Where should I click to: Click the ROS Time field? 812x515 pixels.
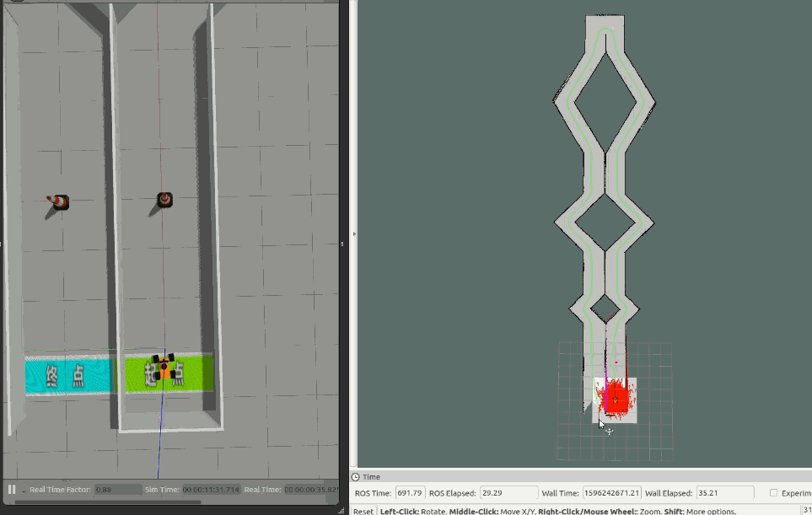click(410, 493)
